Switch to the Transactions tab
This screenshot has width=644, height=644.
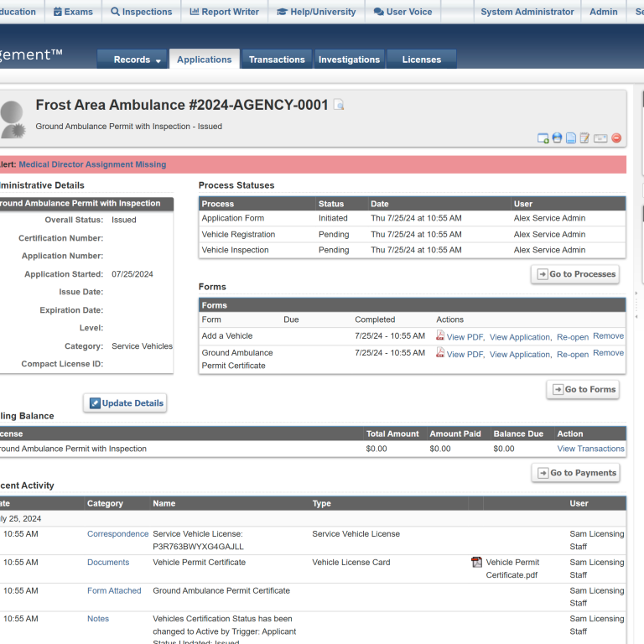coord(277,60)
